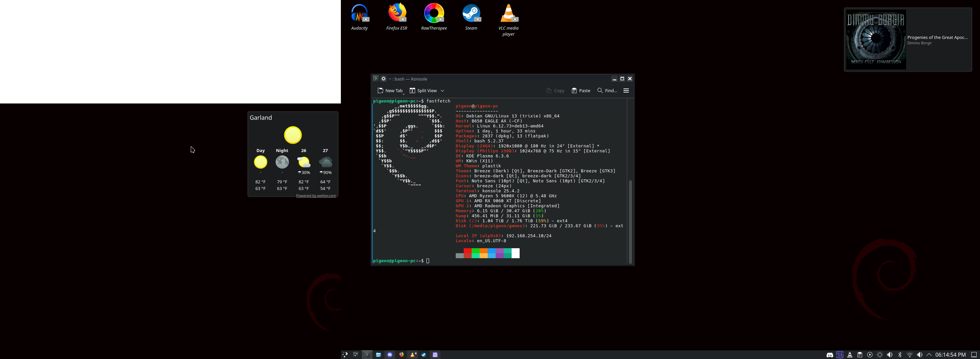Open Find... in Konsole toolbar

click(607, 90)
